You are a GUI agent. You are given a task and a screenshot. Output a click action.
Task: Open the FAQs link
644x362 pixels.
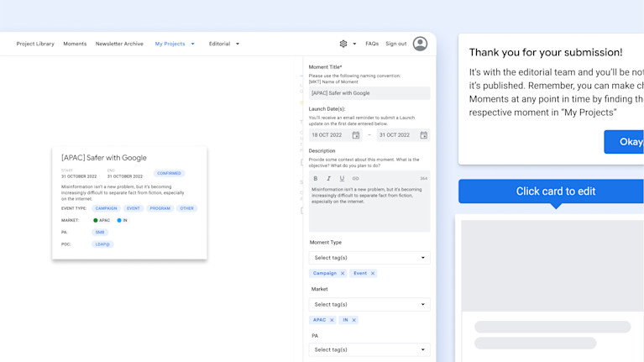[372, 44]
